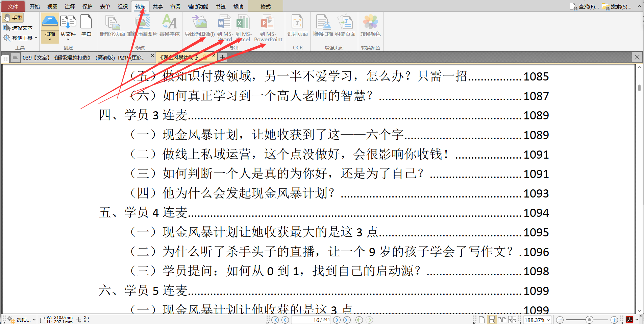
Task: Switch to the 开始 ribbon tab
Action: (34, 6)
